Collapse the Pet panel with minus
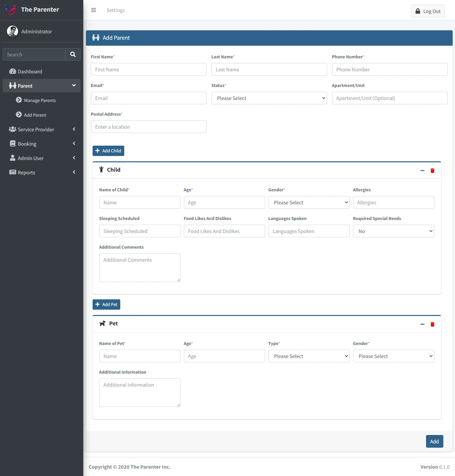455x476 pixels. coord(422,324)
